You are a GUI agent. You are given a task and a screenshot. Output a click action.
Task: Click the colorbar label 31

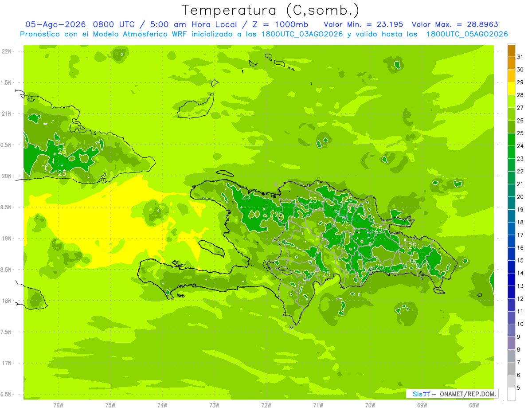(x=520, y=57)
